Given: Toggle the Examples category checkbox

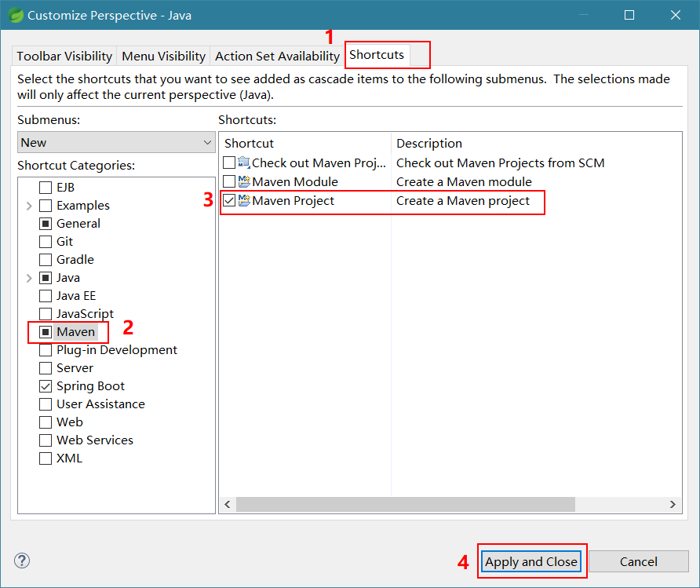Looking at the screenshot, I should tap(46, 206).
